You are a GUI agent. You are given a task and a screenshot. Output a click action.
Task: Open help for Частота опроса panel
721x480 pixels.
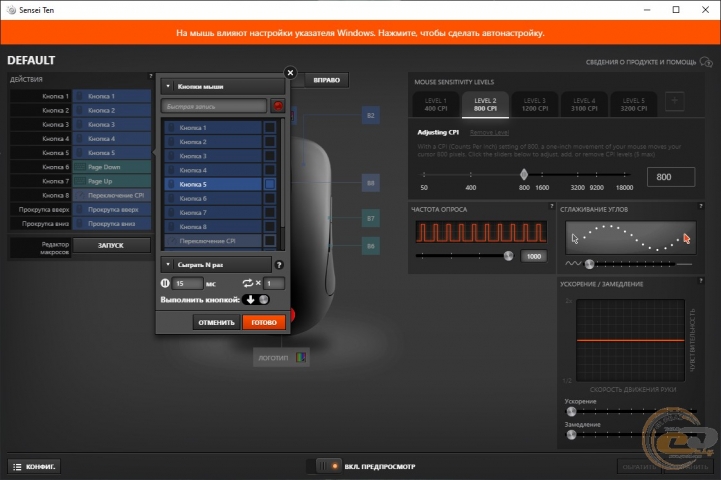551,206
